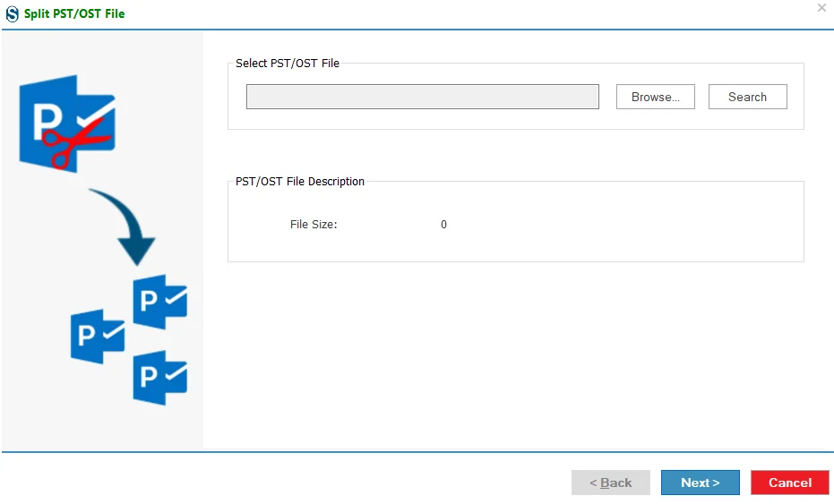Click the < Back button

(611, 483)
